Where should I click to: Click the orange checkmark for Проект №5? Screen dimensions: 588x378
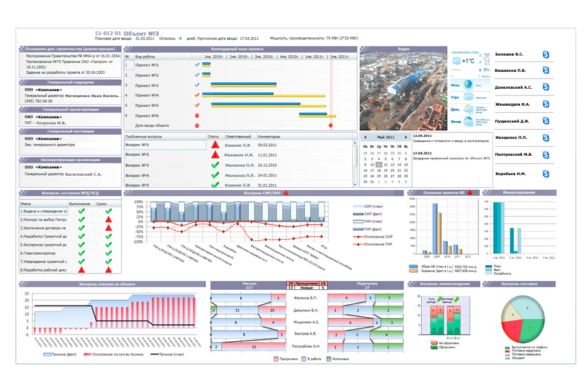(x=197, y=105)
